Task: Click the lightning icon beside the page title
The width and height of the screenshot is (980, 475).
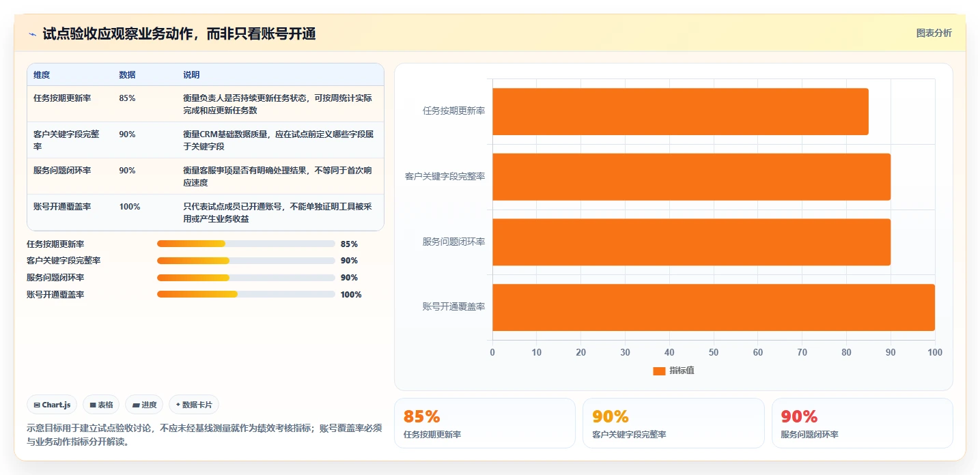Action: pyautogui.click(x=32, y=34)
